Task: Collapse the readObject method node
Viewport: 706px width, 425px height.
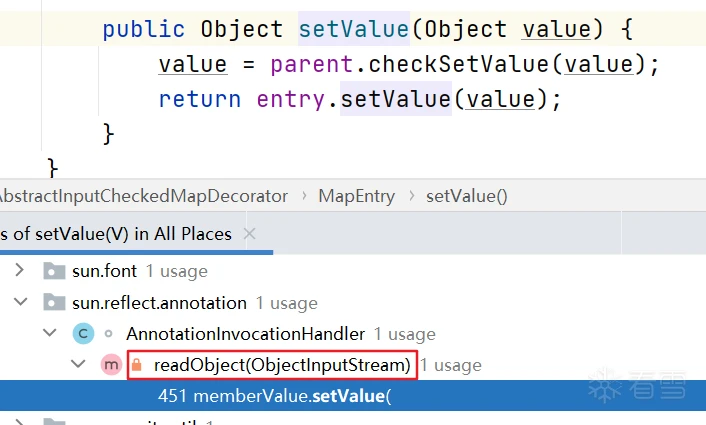Action: pyautogui.click(x=78, y=366)
